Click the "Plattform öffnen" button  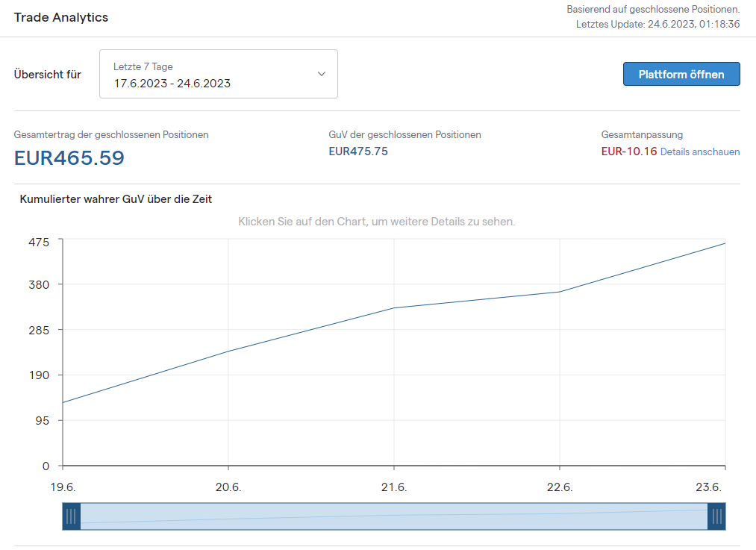tap(681, 75)
